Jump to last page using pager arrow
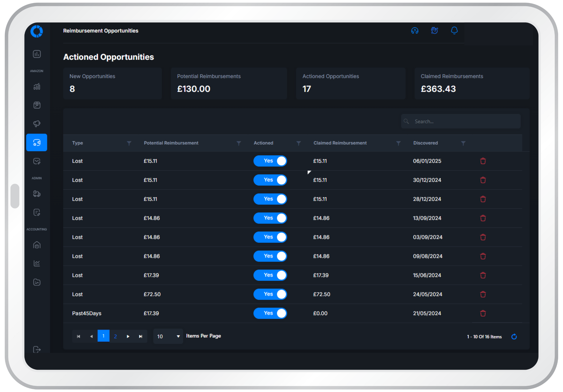 [140, 336]
